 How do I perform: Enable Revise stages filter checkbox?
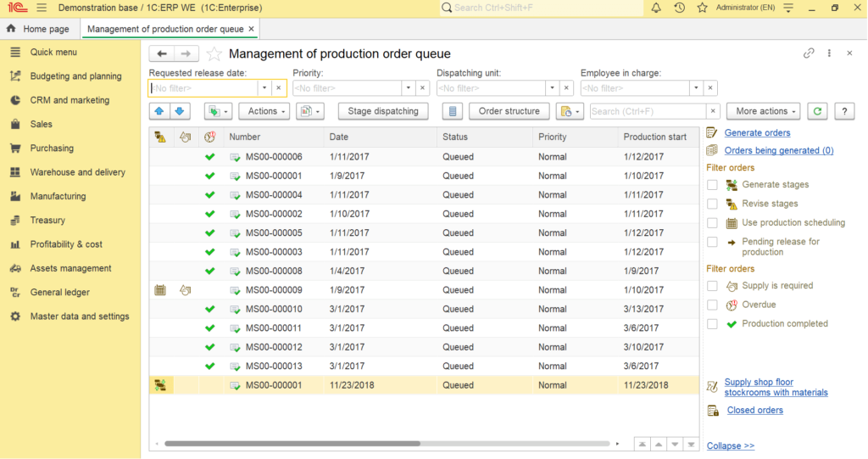tap(712, 204)
